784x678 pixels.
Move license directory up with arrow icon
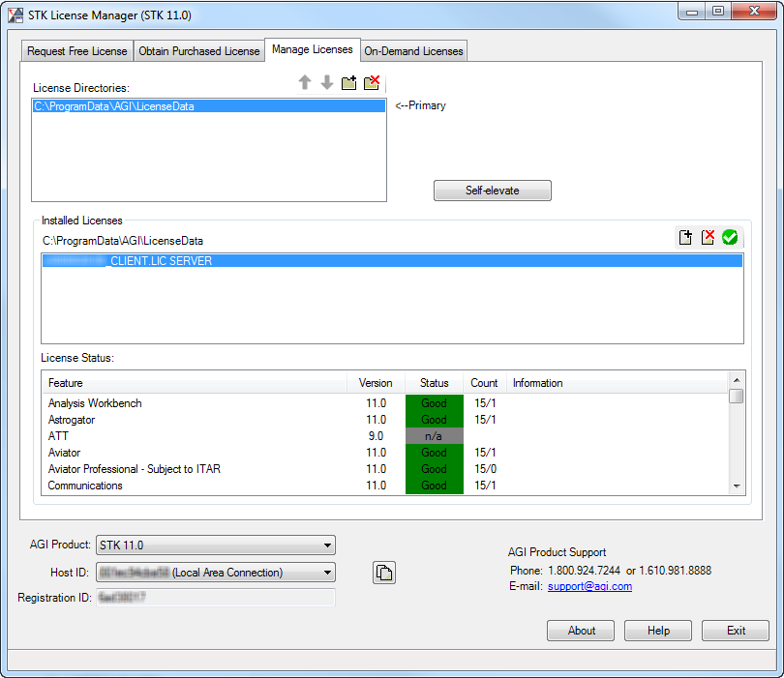(305, 82)
